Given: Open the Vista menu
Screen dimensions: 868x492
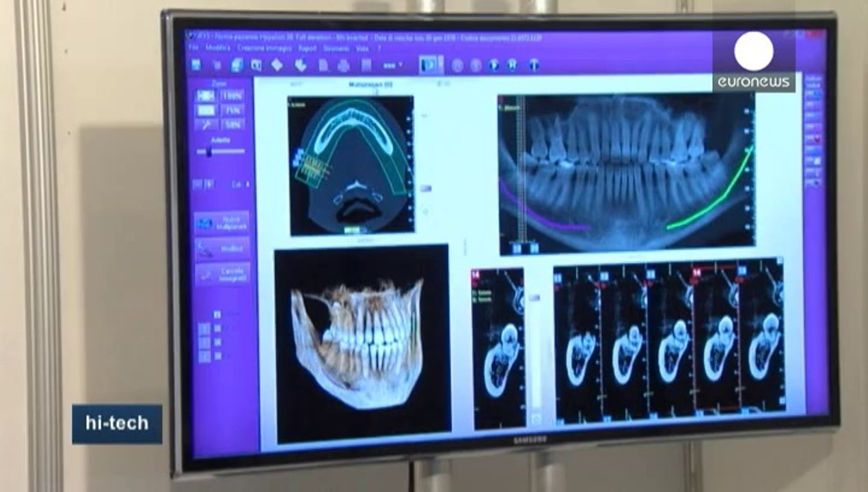Looking at the screenshot, I should [362, 49].
